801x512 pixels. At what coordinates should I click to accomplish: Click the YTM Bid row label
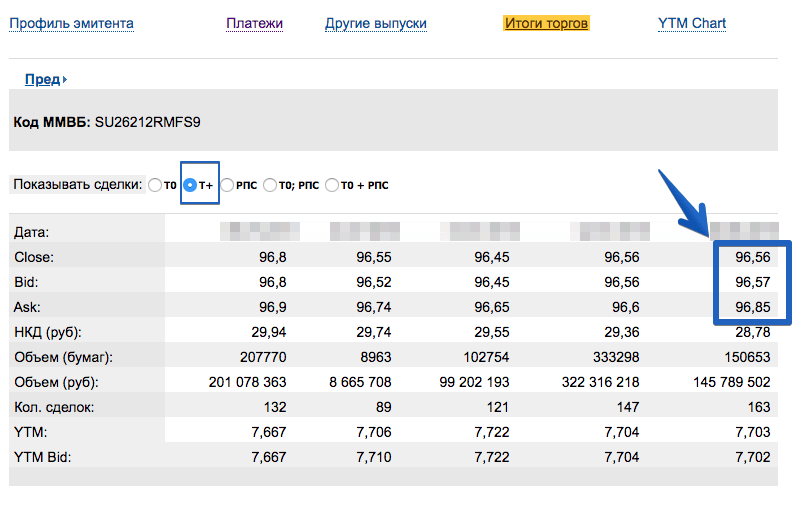(x=42, y=457)
